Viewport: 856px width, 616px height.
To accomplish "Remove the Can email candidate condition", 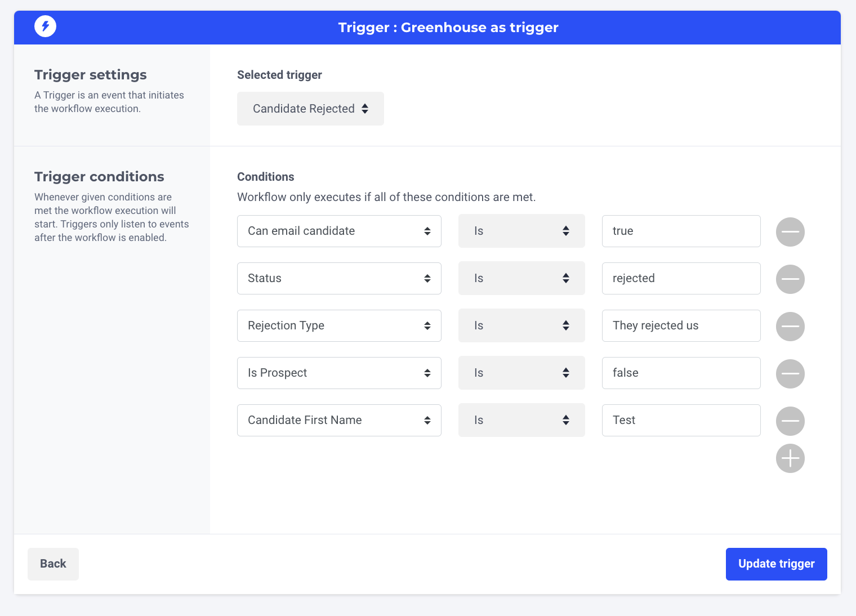I will click(790, 232).
